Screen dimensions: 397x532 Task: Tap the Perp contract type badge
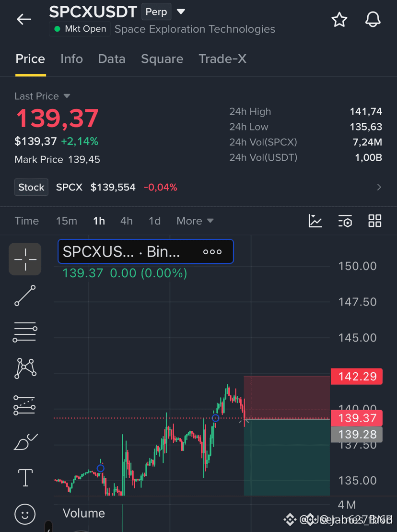tap(156, 12)
